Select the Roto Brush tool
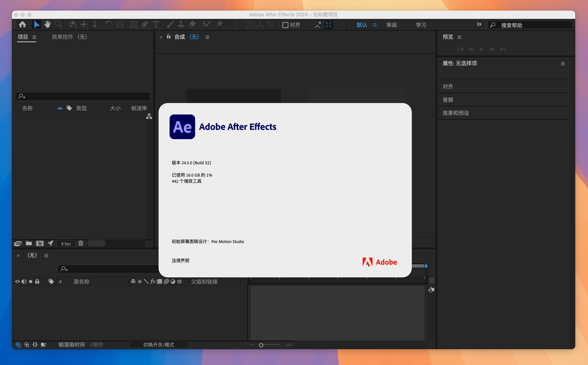 pos(206,25)
